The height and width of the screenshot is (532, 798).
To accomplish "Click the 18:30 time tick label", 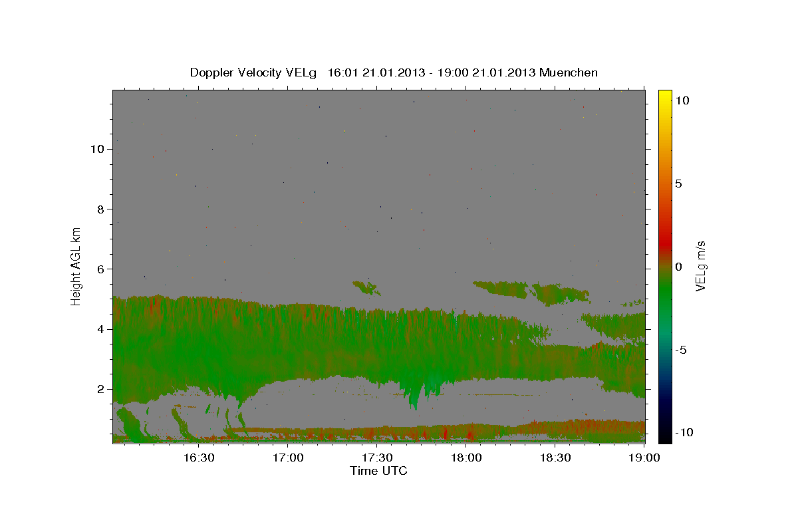I will 555,458.
